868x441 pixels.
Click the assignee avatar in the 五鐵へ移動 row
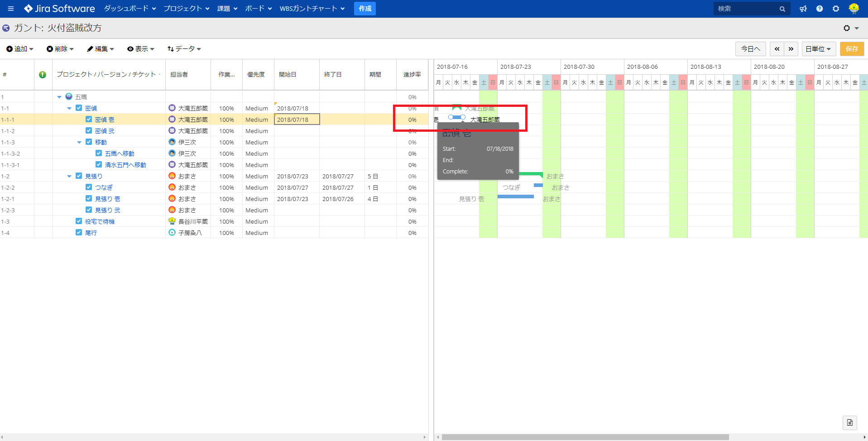(172, 153)
